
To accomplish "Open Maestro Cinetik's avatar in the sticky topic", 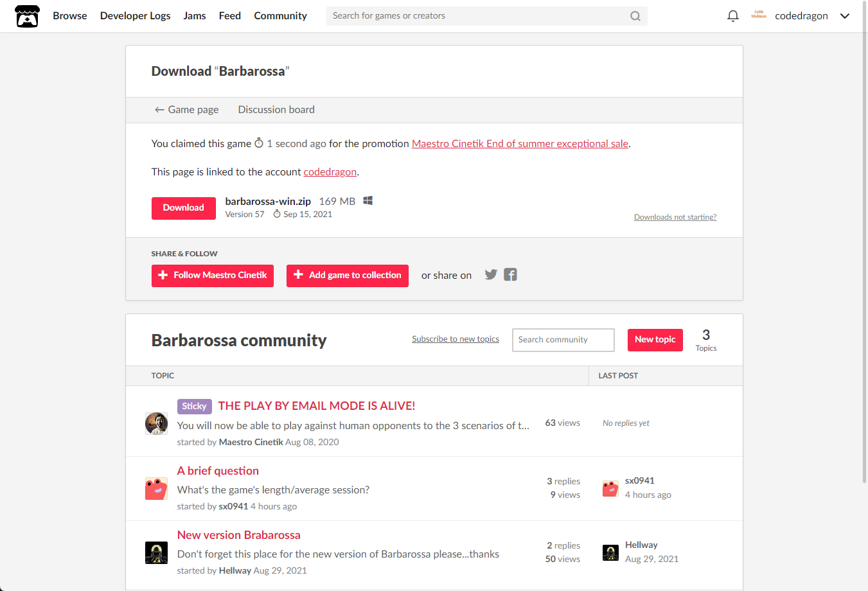I will tap(156, 424).
